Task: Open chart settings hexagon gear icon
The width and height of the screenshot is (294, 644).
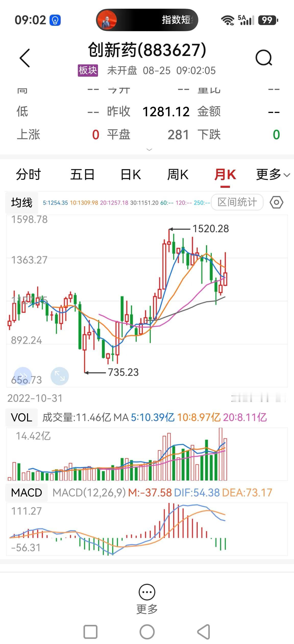Action: [276, 202]
